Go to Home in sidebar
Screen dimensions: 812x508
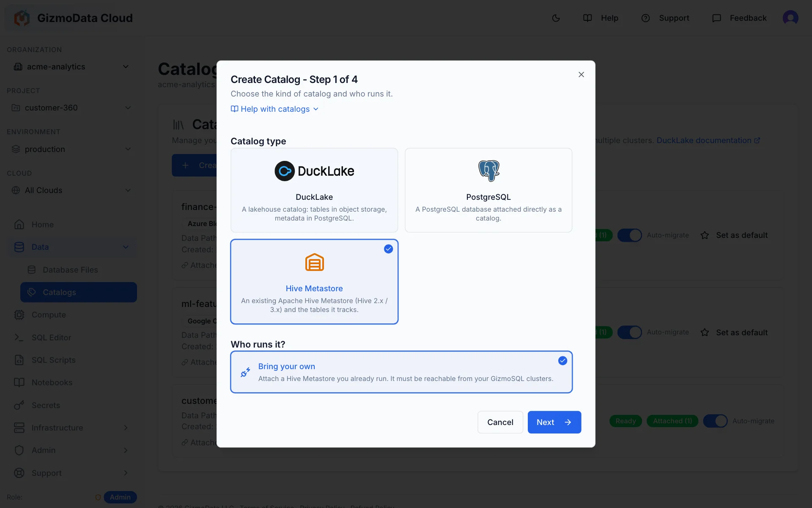click(72, 224)
